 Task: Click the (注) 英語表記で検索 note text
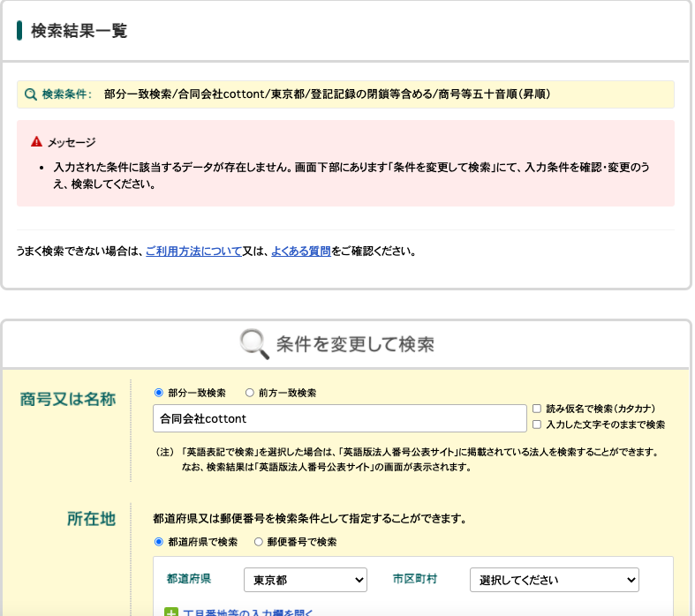pos(408,459)
